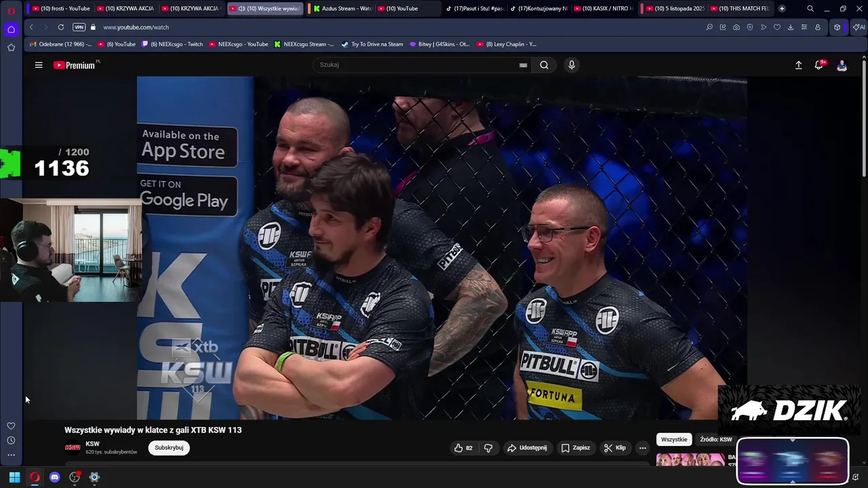The height and width of the screenshot is (488, 868).
Task: Click the edit/note toolbar icon
Action: coord(723,27)
